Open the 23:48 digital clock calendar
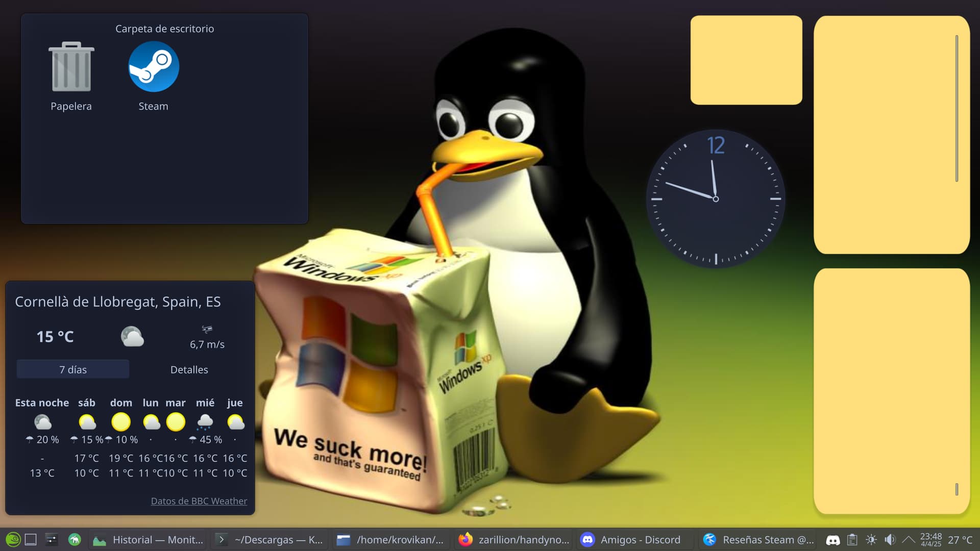Image resolution: width=980 pixels, height=551 pixels. click(931, 540)
